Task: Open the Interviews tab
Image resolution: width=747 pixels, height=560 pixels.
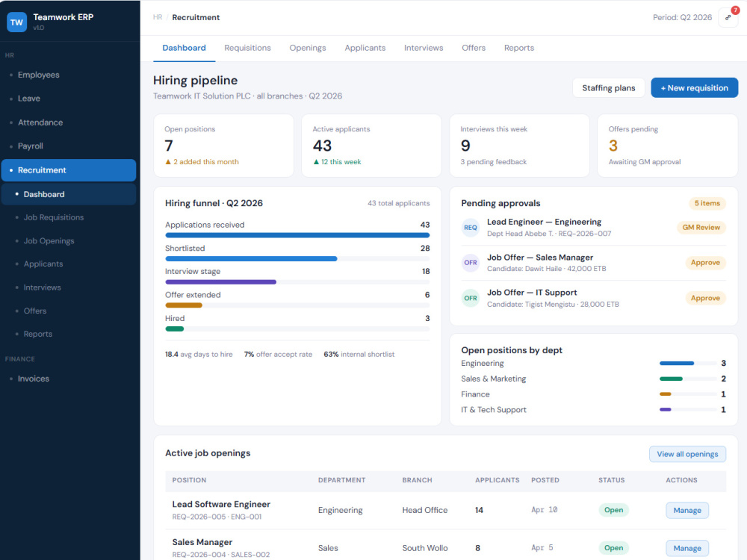Action: click(x=424, y=48)
